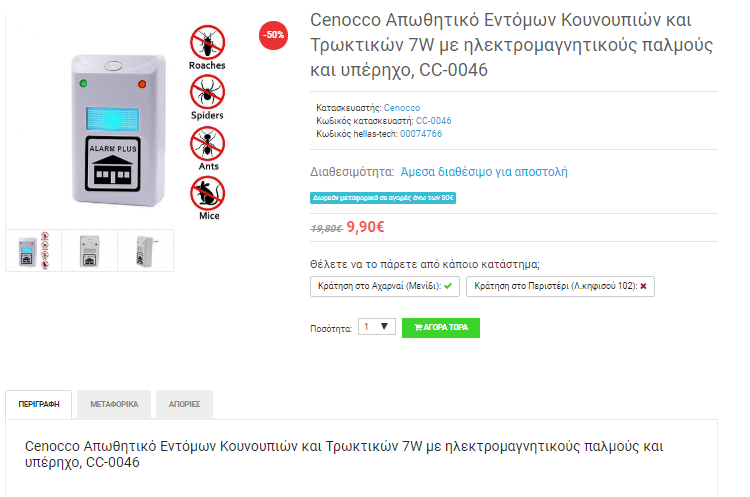Viewport: 750px width, 497px height.
Task: Open the Cenocco manufacturer link
Action: point(402,108)
